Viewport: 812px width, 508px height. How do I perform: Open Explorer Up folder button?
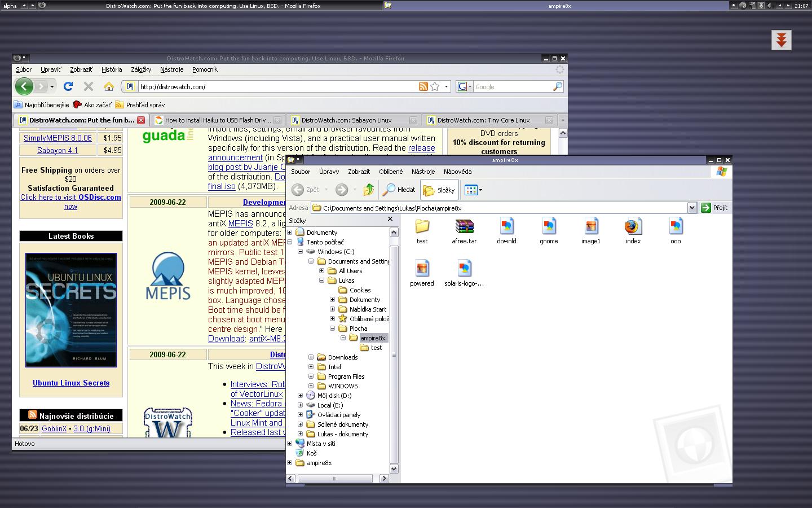tap(369, 190)
